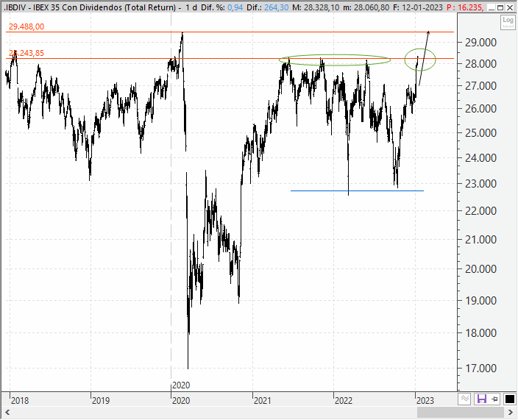The width and height of the screenshot is (518, 420).
Task: Save chart using the purple diskette icon
Action: 482,399
